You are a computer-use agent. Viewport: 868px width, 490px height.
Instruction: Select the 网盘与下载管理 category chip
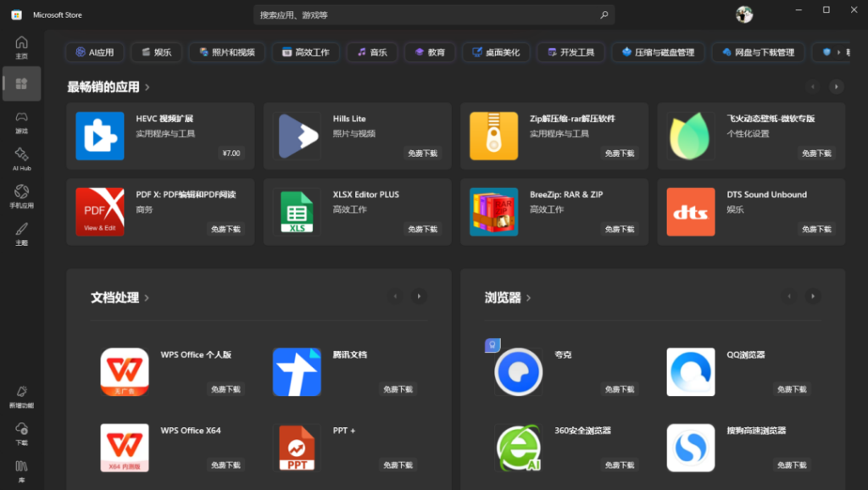[x=758, y=52]
